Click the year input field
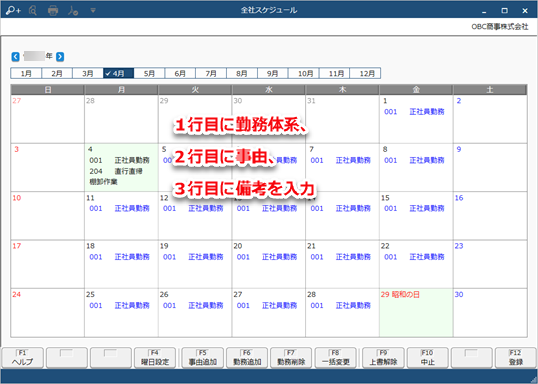The width and height of the screenshot is (538, 384). coord(34,56)
